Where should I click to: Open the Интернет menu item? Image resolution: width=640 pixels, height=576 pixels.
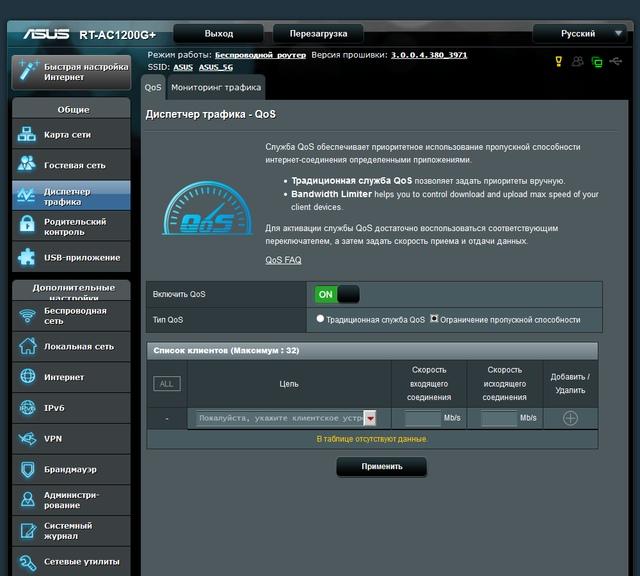tap(71, 377)
